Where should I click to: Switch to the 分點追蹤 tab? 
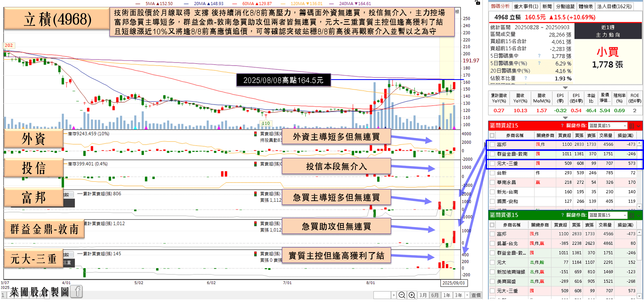[565, 6]
